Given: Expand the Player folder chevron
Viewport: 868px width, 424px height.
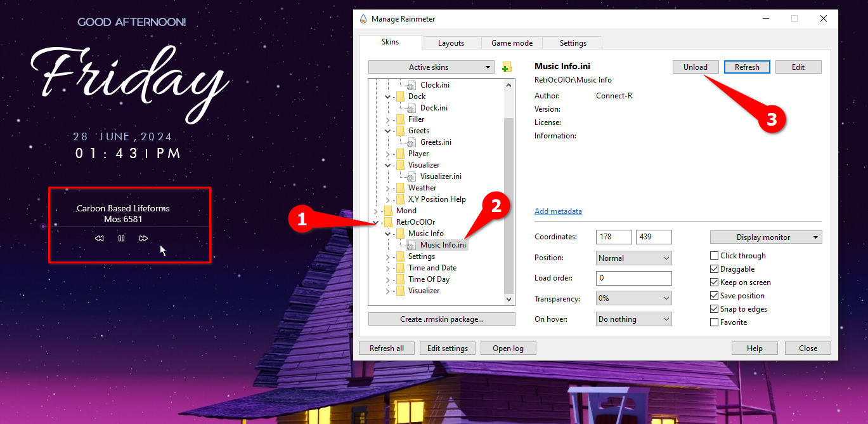Looking at the screenshot, I should pos(388,153).
